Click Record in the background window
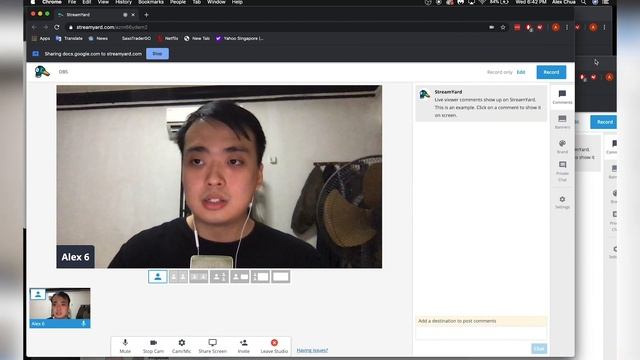The height and width of the screenshot is (360, 640). [x=604, y=122]
